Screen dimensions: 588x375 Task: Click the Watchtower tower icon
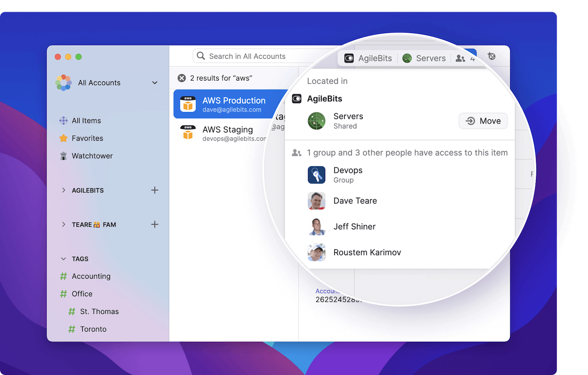pyautogui.click(x=63, y=156)
